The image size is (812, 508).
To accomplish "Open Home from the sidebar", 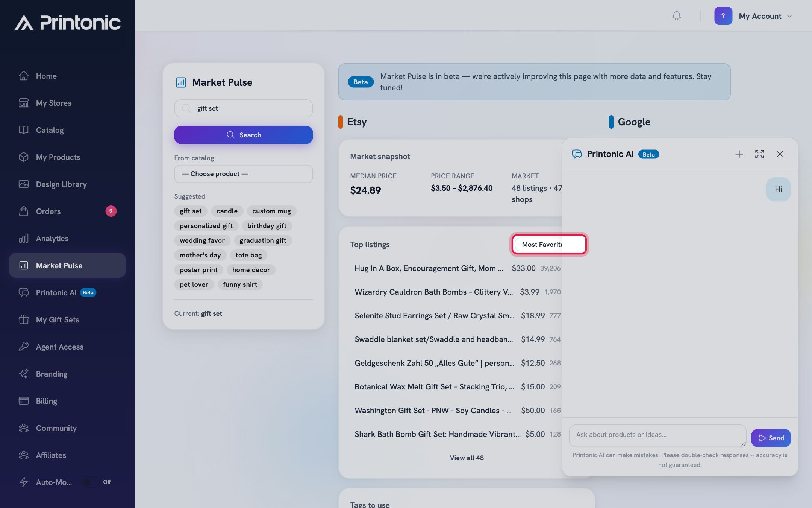I will pyautogui.click(x=67, y=76).
